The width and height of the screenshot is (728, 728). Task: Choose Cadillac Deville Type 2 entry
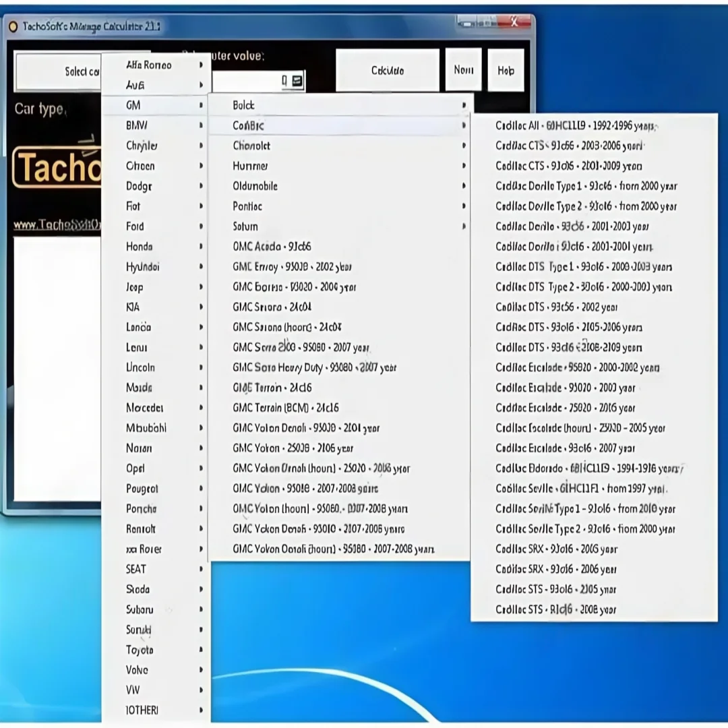(x=595, y=206)
